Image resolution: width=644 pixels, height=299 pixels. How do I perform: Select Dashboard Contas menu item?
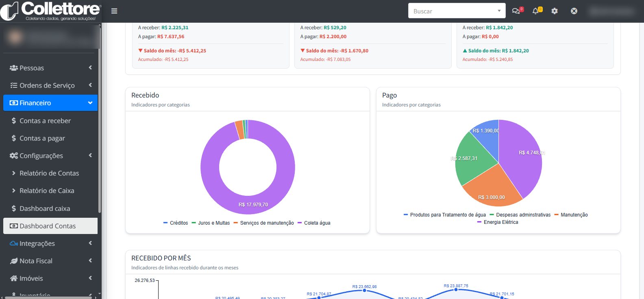(x=50, y=226)
